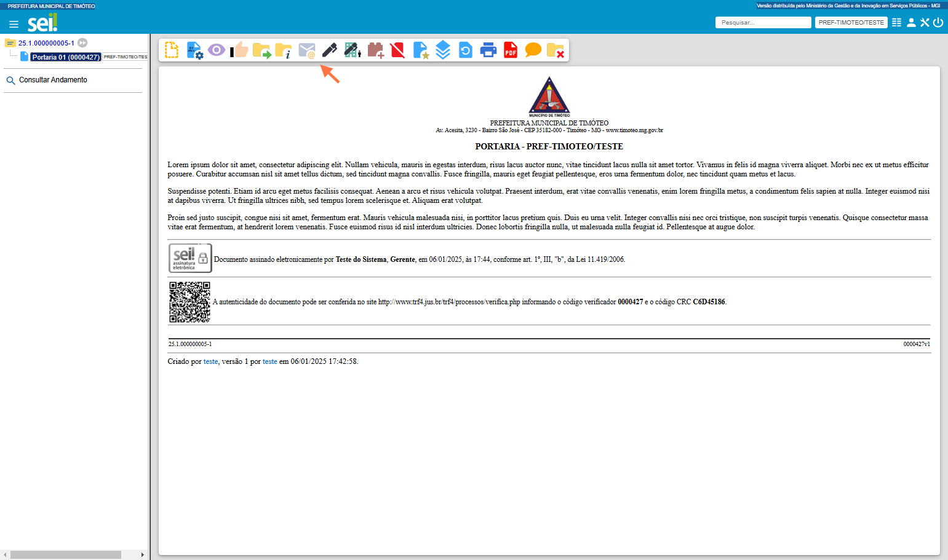
Task: Select Portaria 01 (0000427) document in tree
Action: [x=66, y=57]
